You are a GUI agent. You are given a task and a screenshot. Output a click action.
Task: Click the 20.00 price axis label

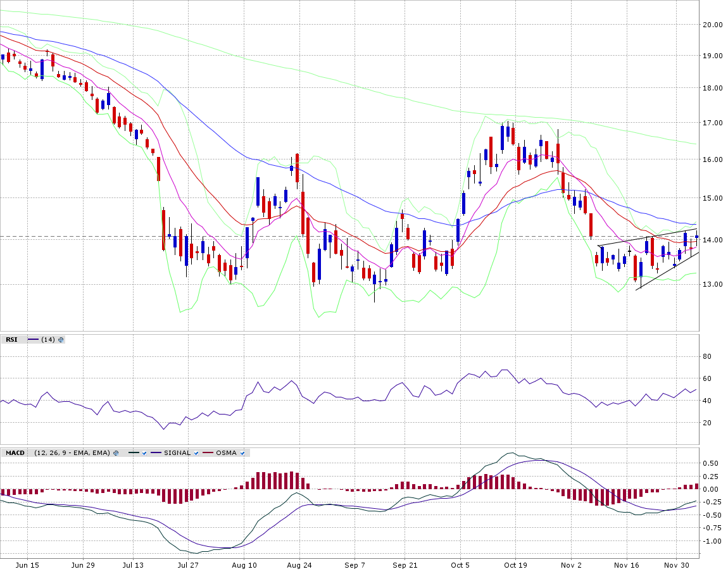pyautogui.click(x=713, y=25)
